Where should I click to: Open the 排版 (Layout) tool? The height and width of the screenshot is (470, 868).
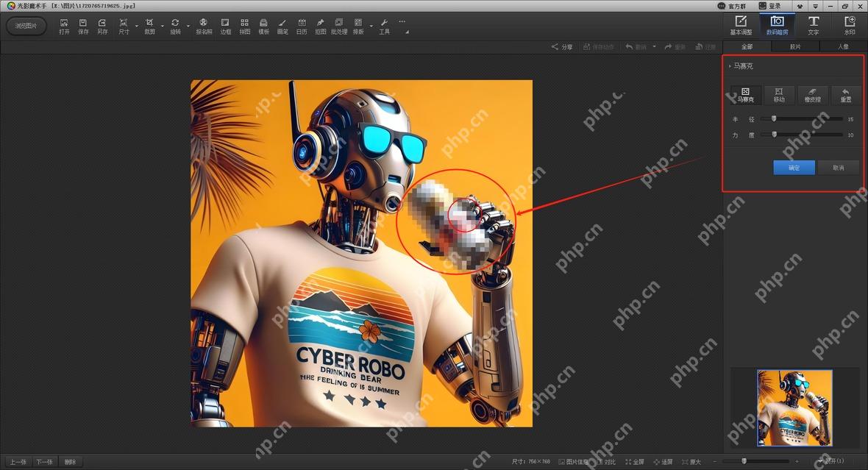(358, 26)
